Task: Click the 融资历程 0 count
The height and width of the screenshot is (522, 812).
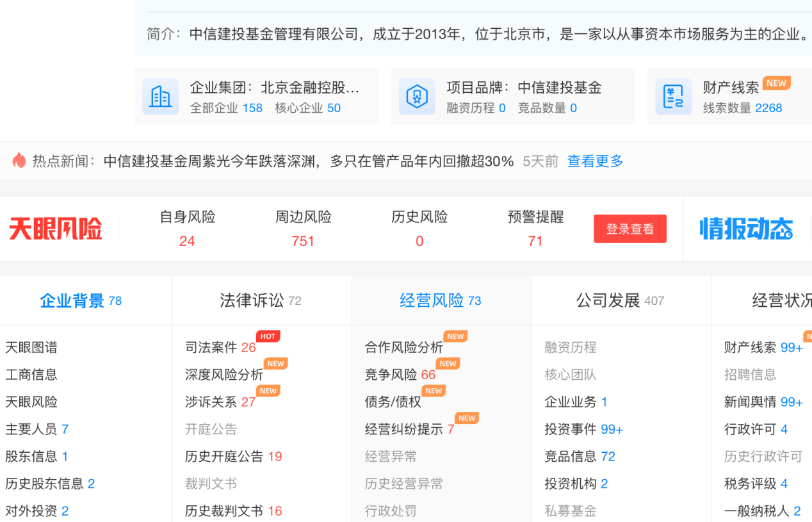Action: [476, 108]
